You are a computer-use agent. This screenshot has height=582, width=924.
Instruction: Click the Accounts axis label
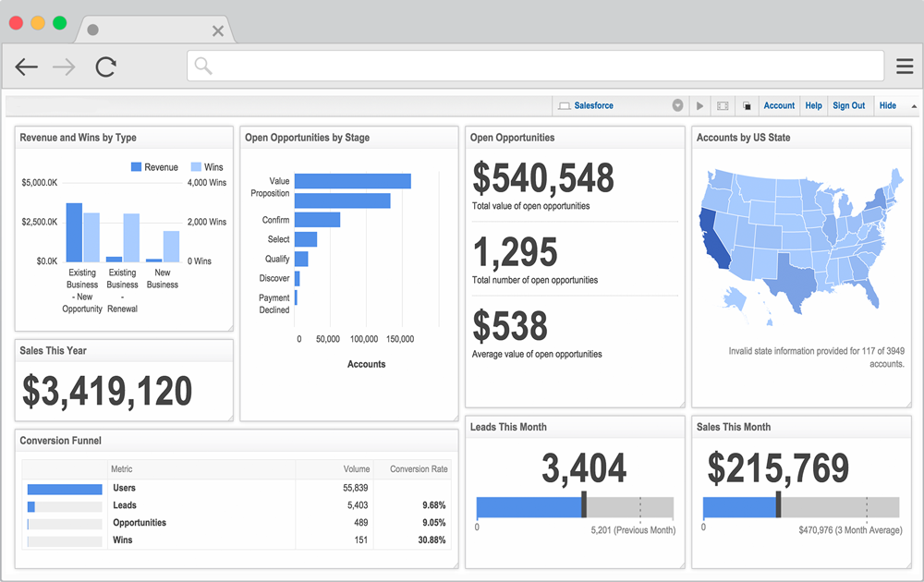coord(366,364)
